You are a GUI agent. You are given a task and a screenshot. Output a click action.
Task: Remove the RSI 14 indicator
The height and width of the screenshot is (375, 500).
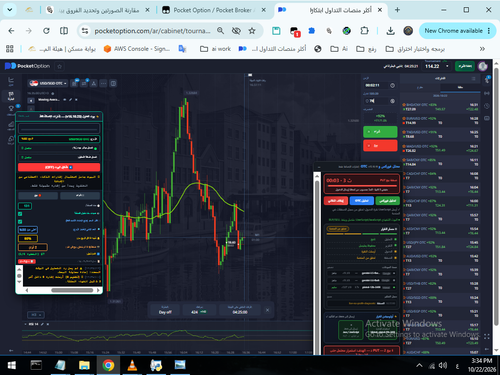point(48,324)
